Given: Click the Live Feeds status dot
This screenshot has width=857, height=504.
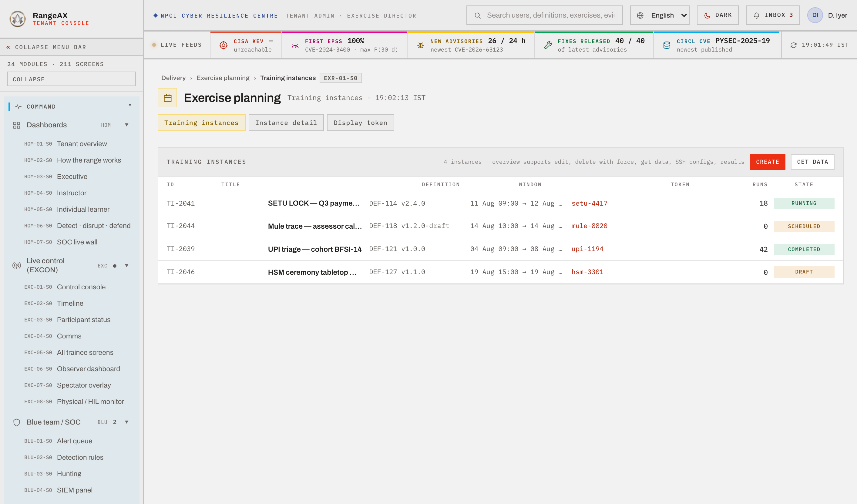Looking at the screenshot, I should pyautogui.click(x=154, y=45).
